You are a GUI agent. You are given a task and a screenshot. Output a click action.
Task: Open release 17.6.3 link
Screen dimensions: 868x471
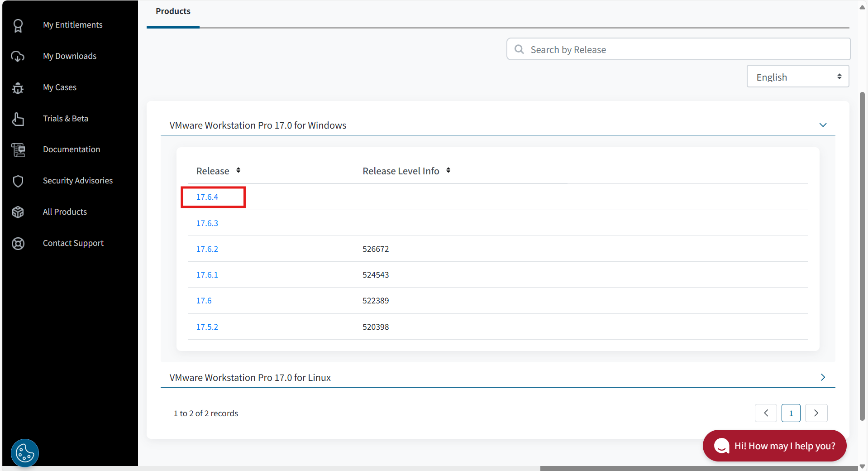207,223
